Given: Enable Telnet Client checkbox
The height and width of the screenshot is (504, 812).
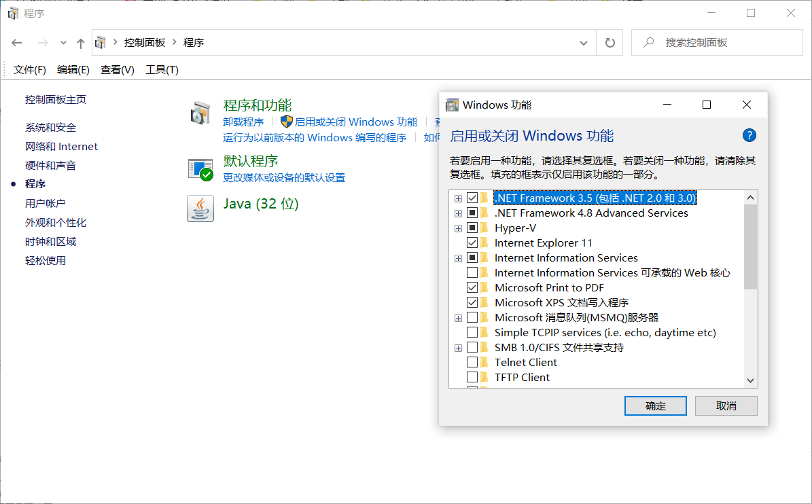Looking at the screenshot, I should [x=472, y=362].
